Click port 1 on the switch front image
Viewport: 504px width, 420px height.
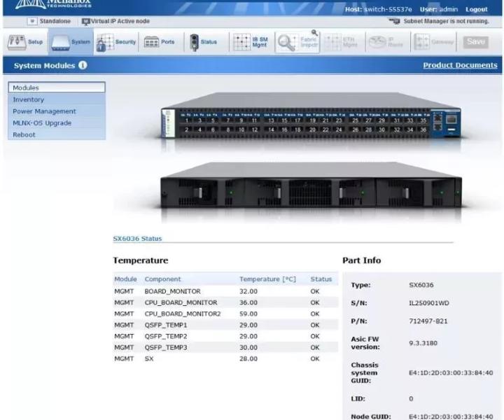pyautogui.click(x=187, y=120)
